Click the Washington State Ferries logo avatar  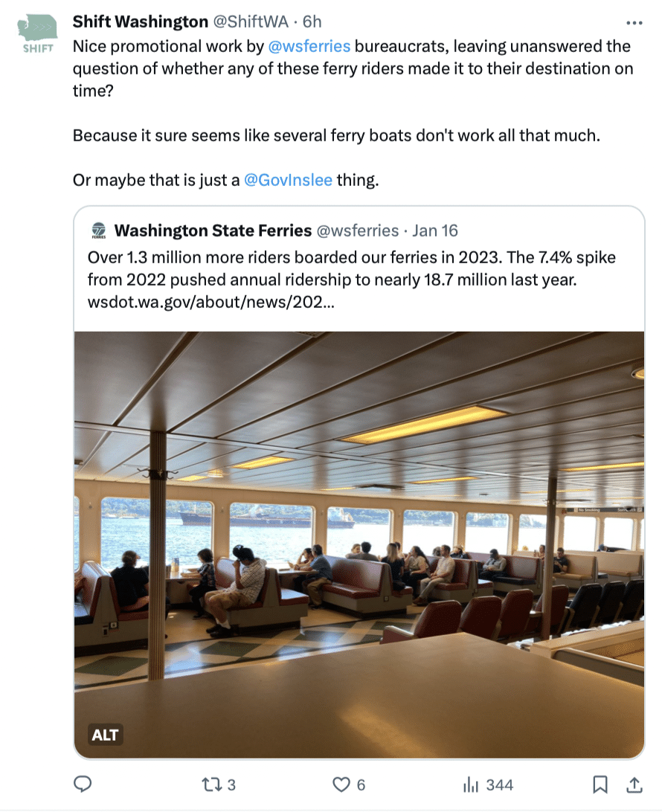coord(98,231)
